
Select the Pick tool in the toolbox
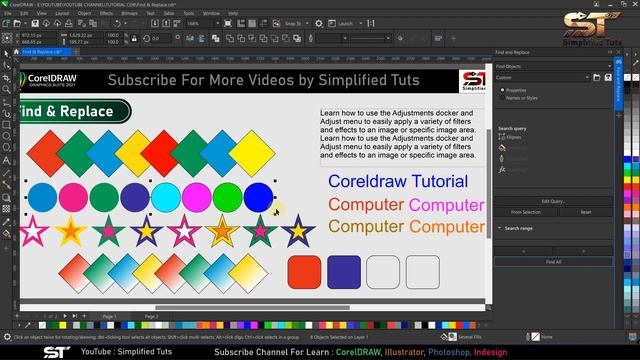[x=6, y=54]
